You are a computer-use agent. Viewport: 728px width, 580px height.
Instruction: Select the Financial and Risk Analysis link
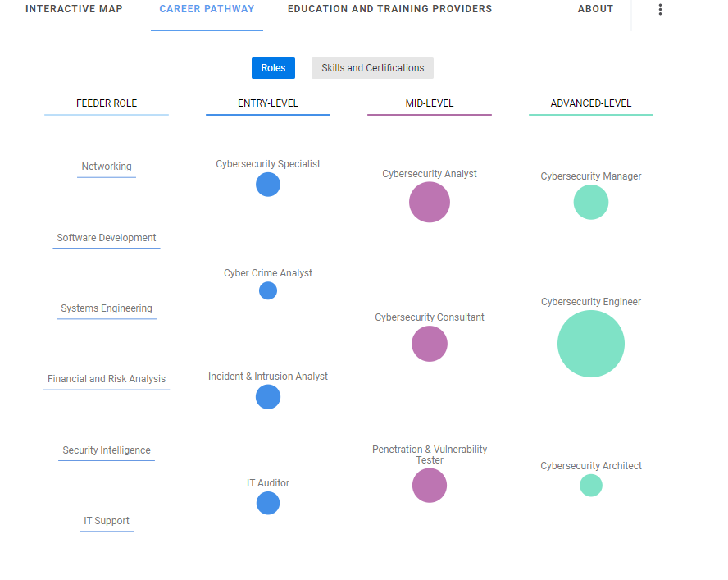[x=107, y=379]
